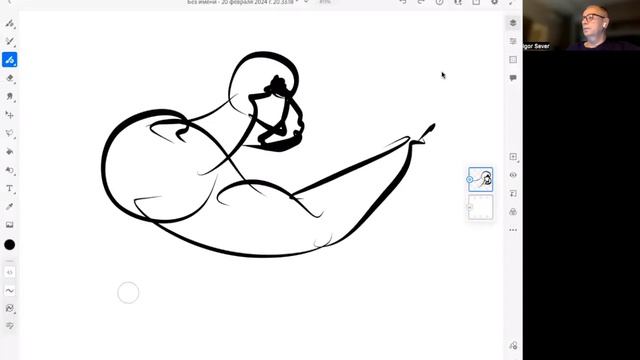Select the Shapes tool
Screen dimensions: 640x360
click(x=9, y=170)
